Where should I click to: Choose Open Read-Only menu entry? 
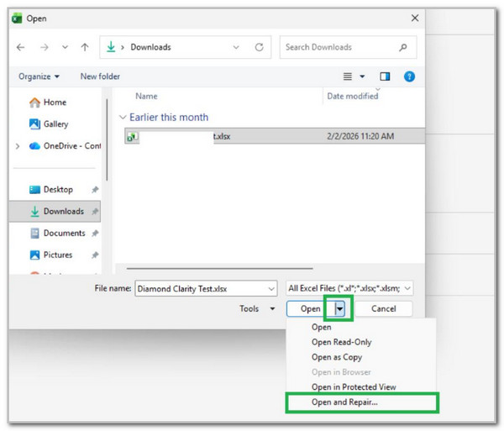pyautogui.click(x=341, y=342)
